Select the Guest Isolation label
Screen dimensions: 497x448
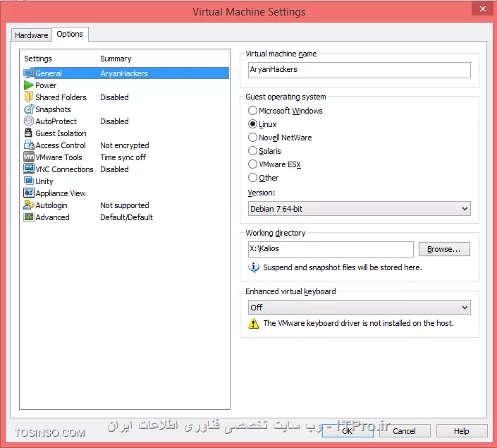[x=61, y=133]
